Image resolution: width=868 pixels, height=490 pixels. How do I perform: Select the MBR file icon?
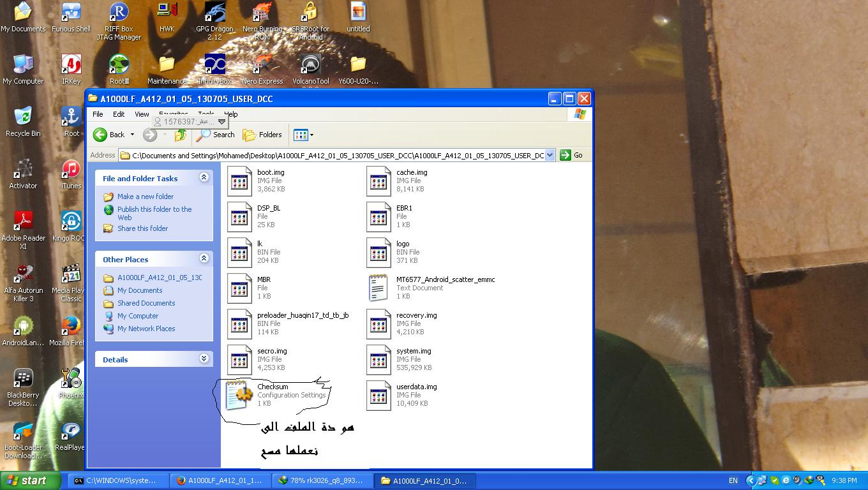tap(240, 288)
